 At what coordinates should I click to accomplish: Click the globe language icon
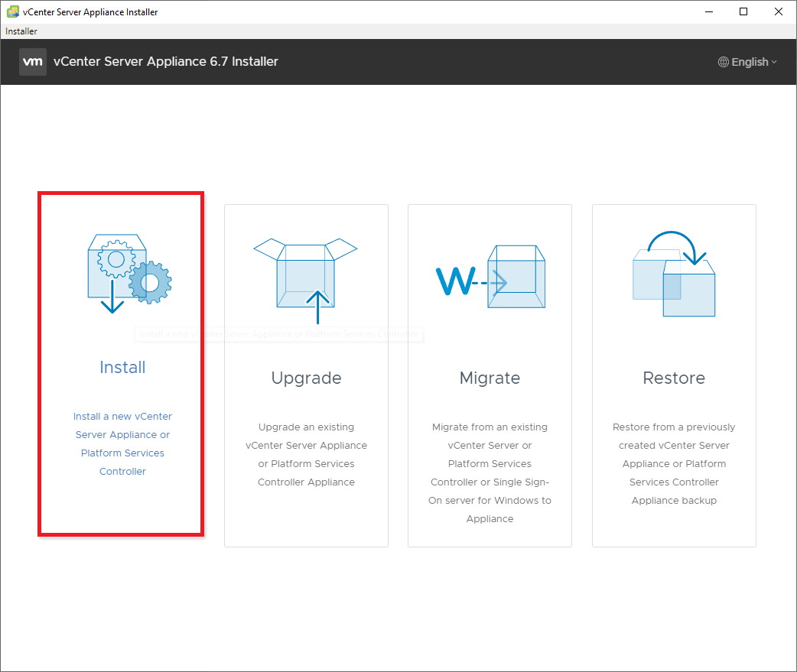click(x=723, y=62)
